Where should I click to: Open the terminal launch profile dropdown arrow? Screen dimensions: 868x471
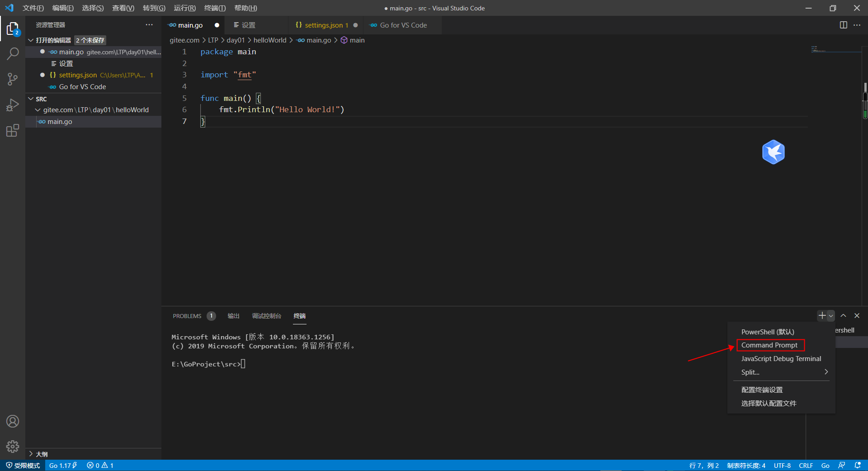(x=831, y=316)
